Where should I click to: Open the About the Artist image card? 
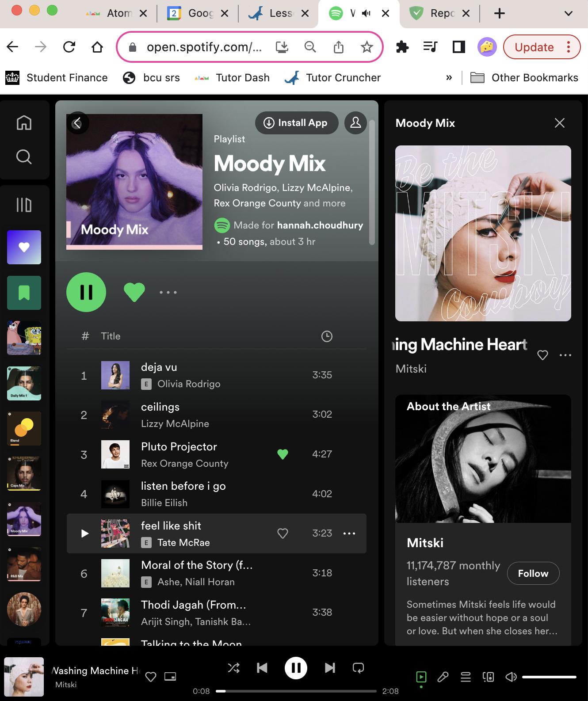click(x=483, y=459)
